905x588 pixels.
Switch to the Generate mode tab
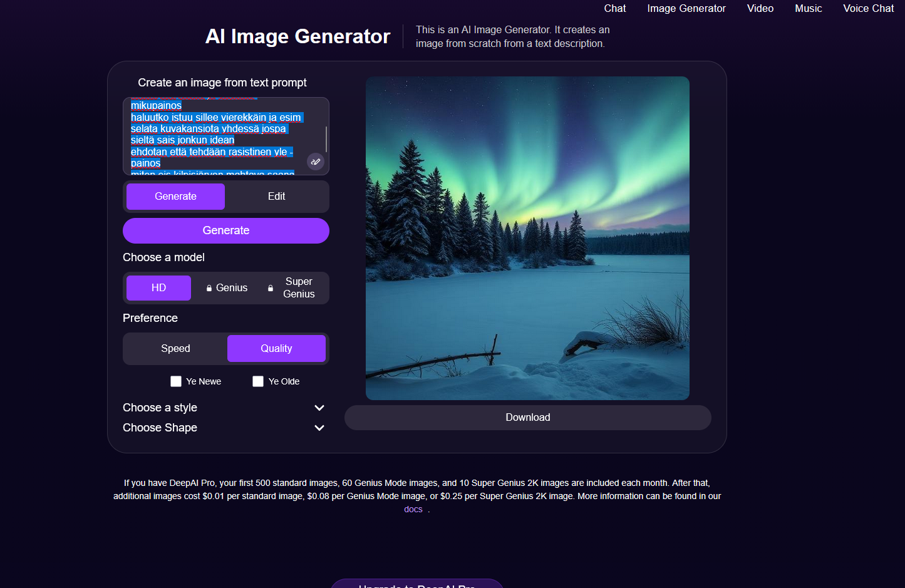click(175, 197)
